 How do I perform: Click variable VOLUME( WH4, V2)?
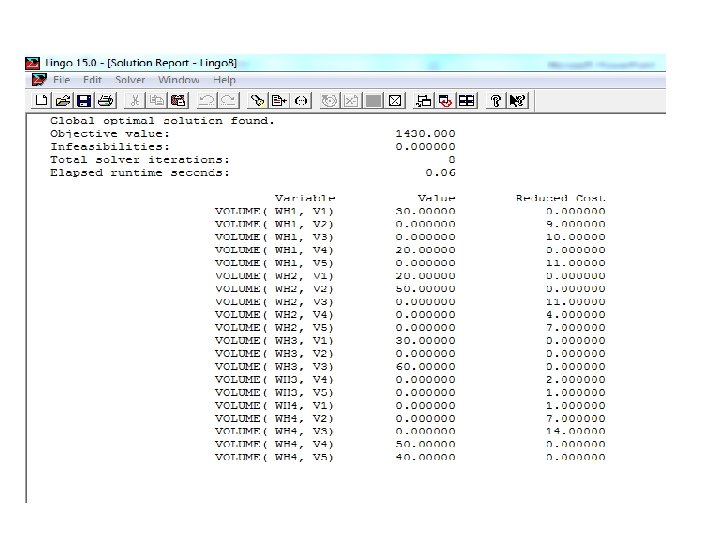[x=274, y=419]
